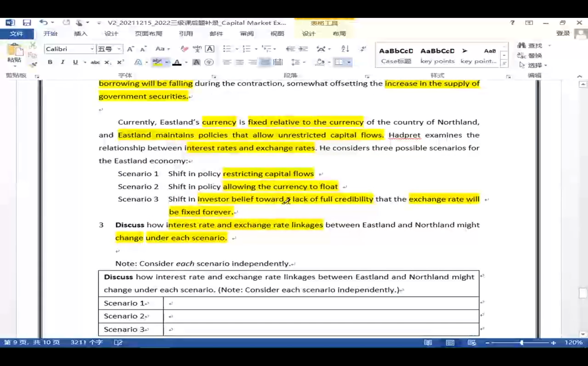This screenshot has height=366, width=588.
Task: Click the bullet list icon
Action: point(227,49)
